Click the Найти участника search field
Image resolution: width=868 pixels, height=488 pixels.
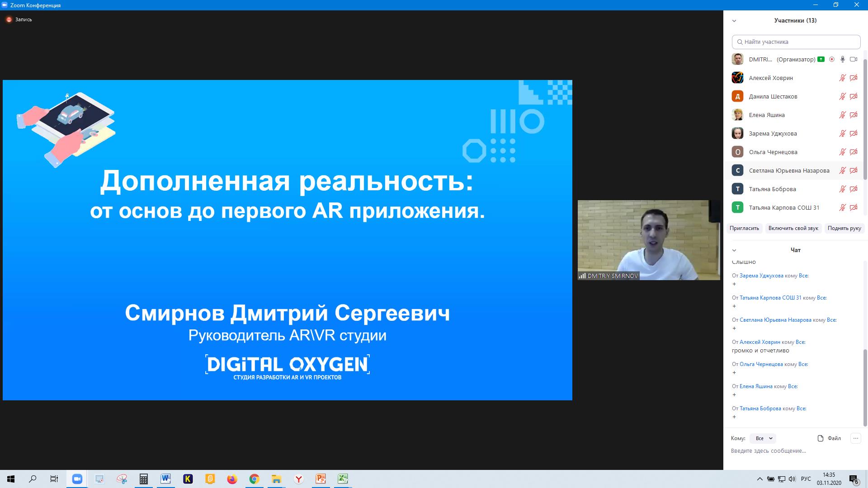pos(796,42)
